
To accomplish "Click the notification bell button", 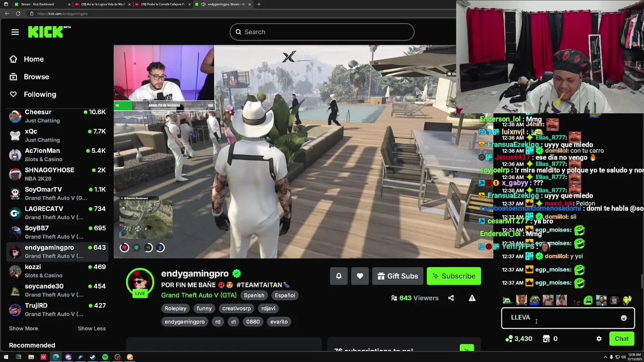I will point(339,276).
